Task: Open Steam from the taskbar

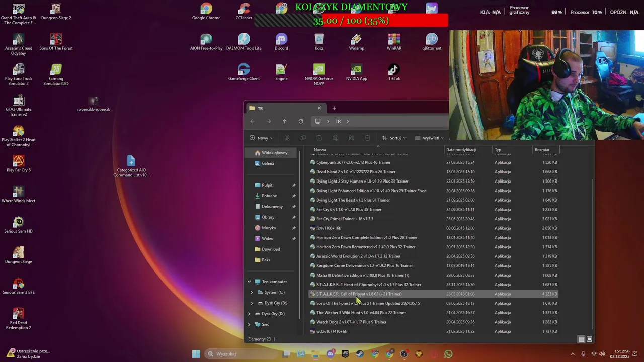Action: pos(360,354)
